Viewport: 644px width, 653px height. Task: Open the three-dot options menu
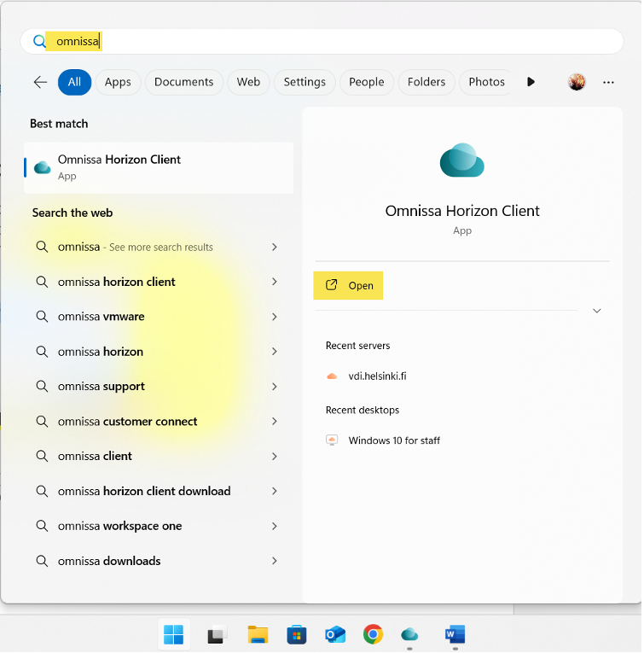[x=608, y=83]
